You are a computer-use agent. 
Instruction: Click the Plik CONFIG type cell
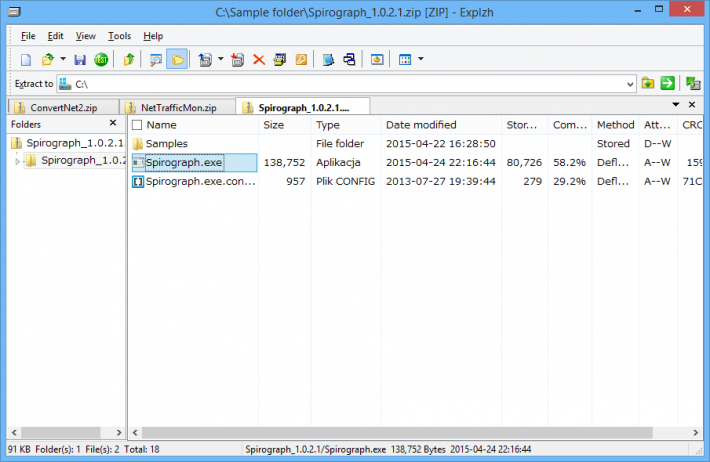coord(345,182)
